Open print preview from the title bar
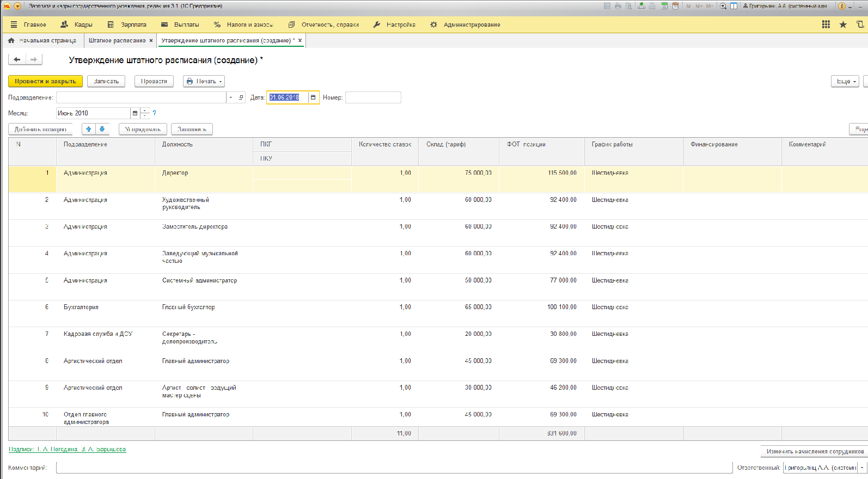Screen dimensions: 868x479 pos(629,6)
